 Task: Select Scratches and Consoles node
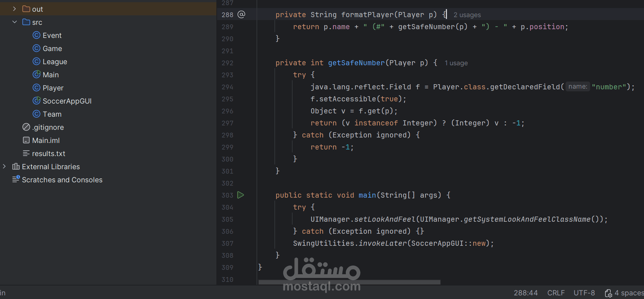point(62,180)
